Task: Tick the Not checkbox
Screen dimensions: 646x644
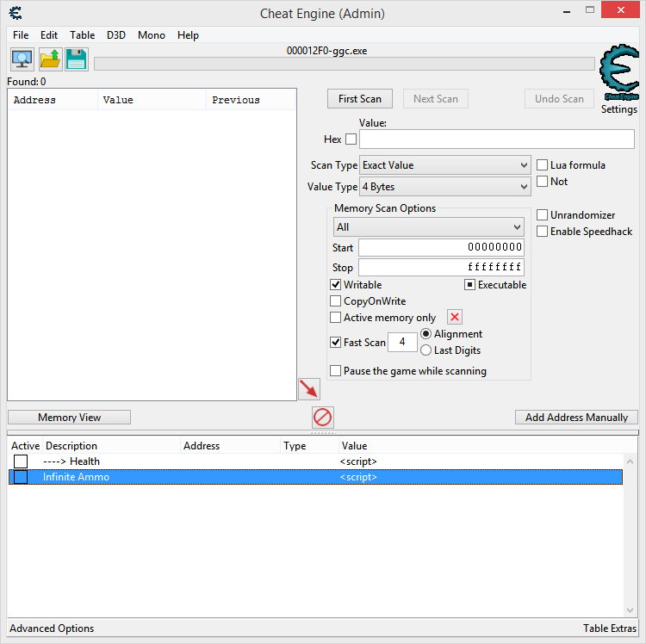Action: 542,181
